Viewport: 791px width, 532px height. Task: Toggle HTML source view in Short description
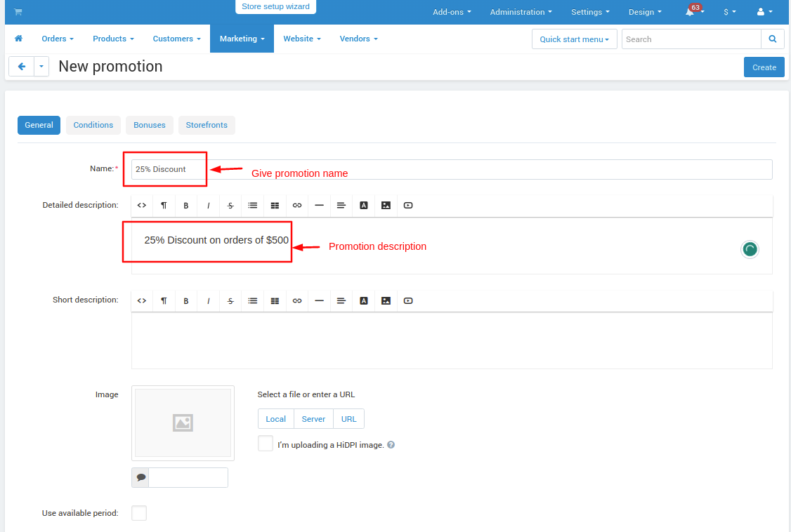click(x=142, y=300)
